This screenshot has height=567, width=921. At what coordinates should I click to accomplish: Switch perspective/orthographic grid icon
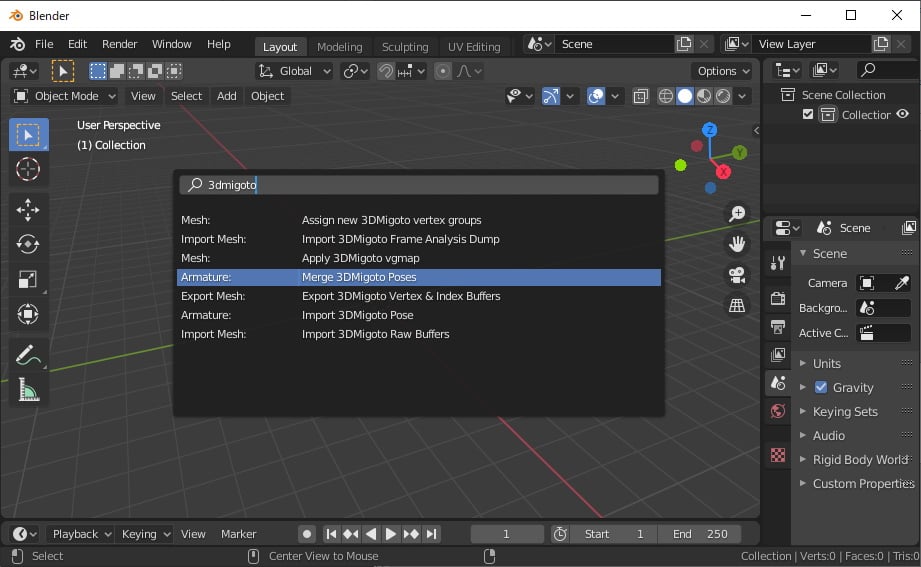tap(737, 305)
